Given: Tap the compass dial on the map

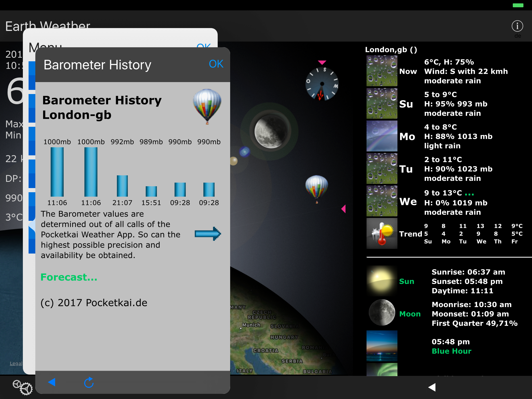Looking at the screenshot, I should [x=322, y=84].
